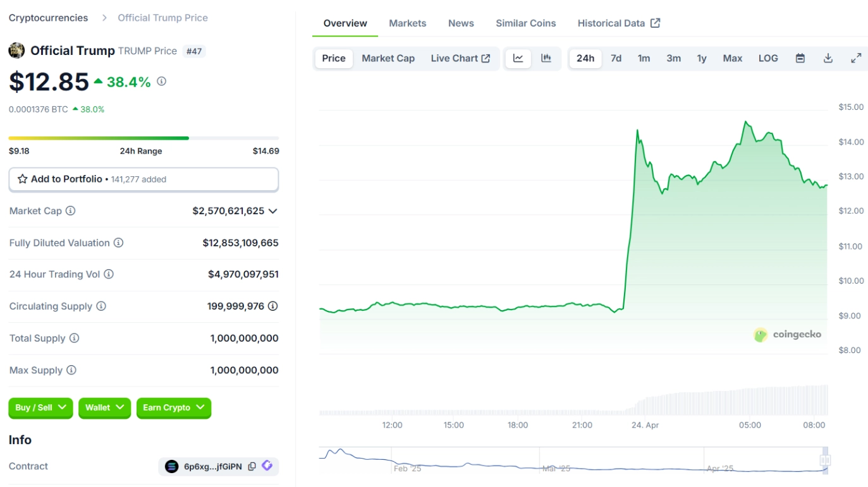Open the Markets tab

[408, 23]
